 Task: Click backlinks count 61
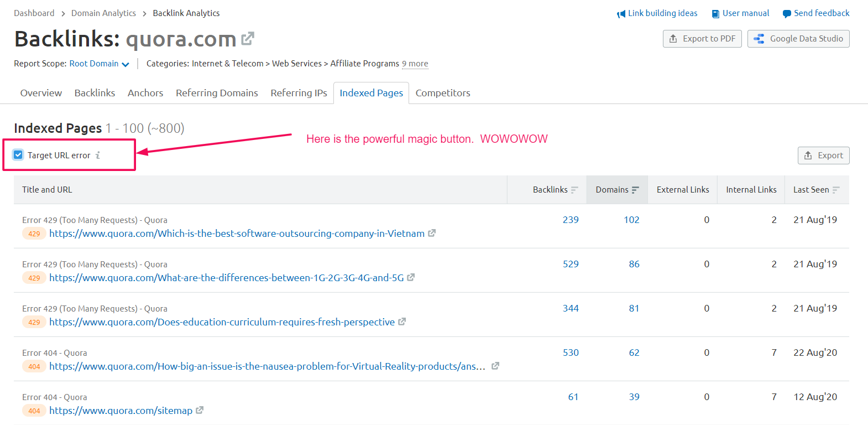573,397
